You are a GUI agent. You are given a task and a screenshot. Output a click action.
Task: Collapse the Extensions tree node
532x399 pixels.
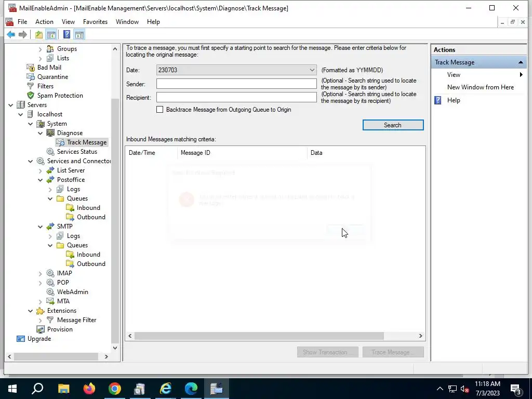(x=31, y=311)
